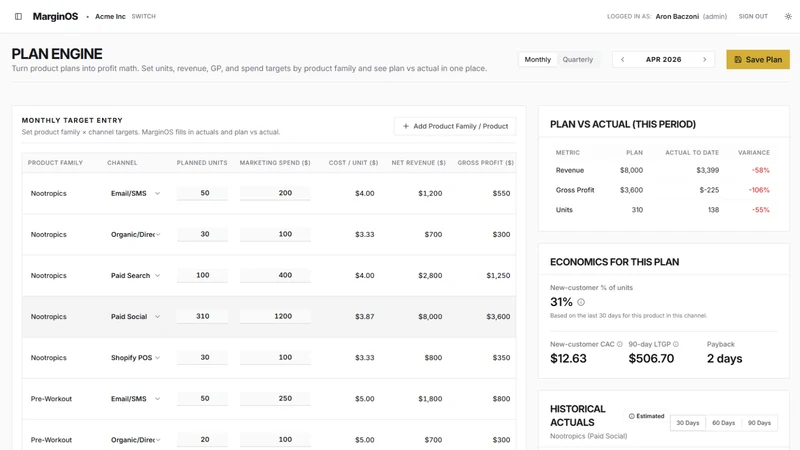800x450 pixels.
Task: Edit planned units 100 for Paid Search
Action: [x=203, y=276]
